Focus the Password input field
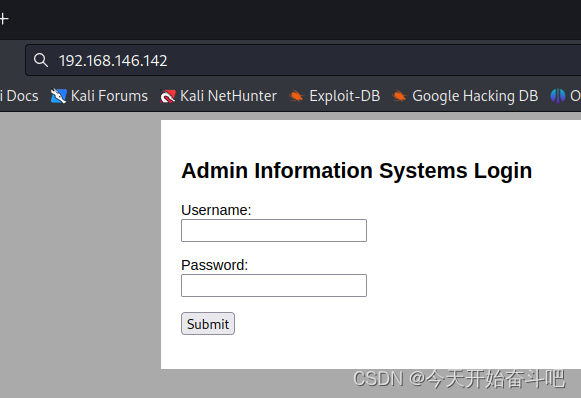 tap(274, 285)
